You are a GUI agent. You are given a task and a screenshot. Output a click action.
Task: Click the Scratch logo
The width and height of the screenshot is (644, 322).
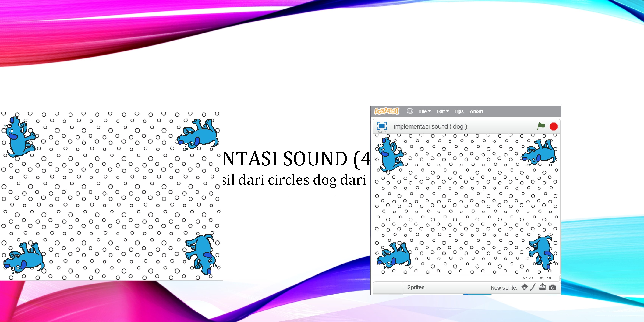pos(386,111)
